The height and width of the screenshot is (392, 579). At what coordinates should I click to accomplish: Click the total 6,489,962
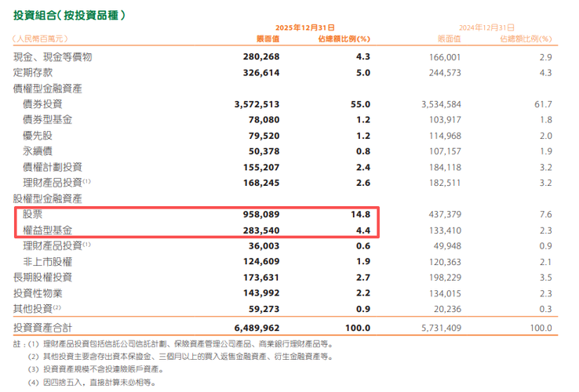(257, 328)
